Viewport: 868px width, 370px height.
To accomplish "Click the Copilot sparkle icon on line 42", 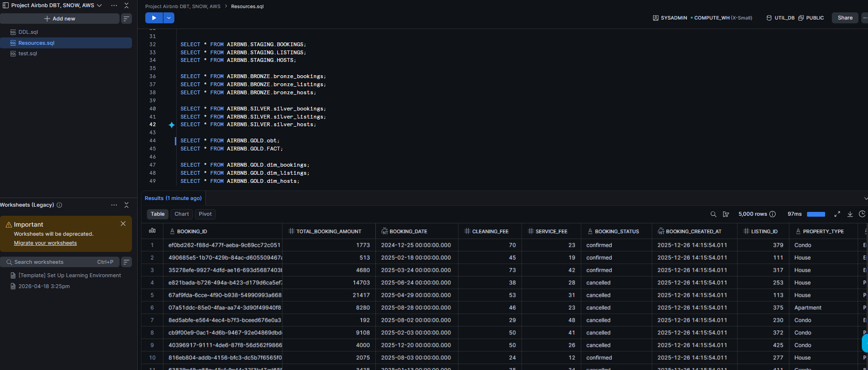I will pyautogui.click(x=172, y=125).
